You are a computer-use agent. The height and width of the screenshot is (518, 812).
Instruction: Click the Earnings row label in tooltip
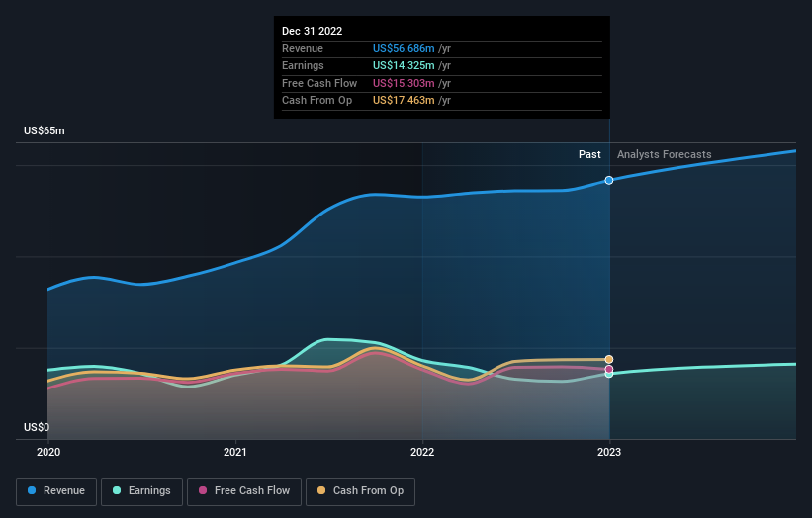tap(303, 65)
